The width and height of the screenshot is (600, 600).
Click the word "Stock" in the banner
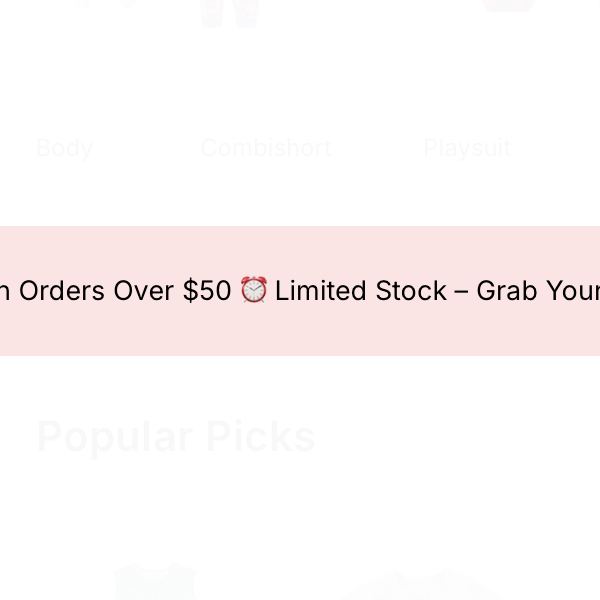tap(411, 291)
